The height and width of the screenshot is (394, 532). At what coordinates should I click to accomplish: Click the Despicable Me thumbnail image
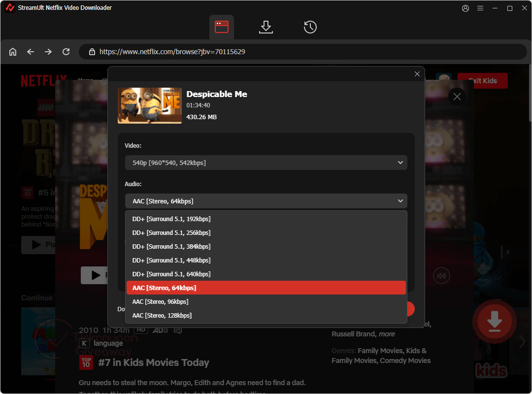point(150,105)
